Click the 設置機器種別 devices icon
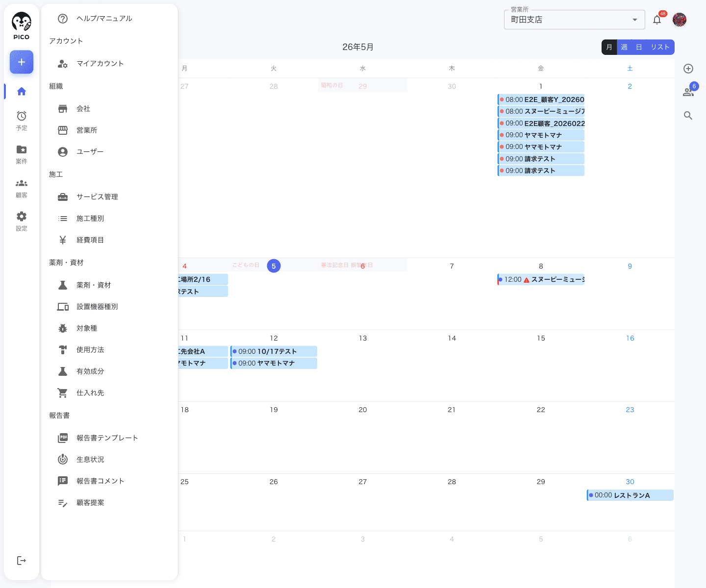The height and width of the screenshot is (588, 706). pos(63,307)
